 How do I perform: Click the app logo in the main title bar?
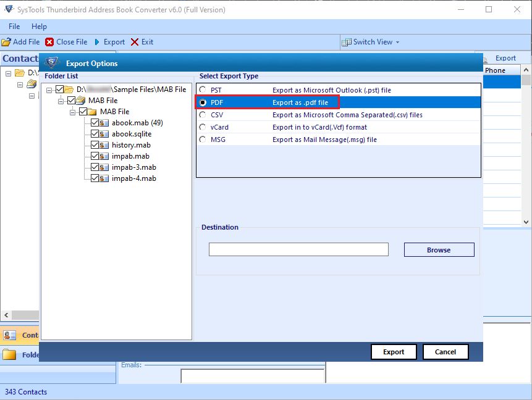click(x=9, y=9)
